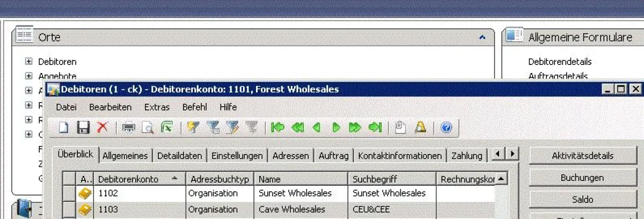Screen dimensions: 644x219
Task: Click the yellow bell Alert icon
Action: pyautogui.click(x=420, y=127)
